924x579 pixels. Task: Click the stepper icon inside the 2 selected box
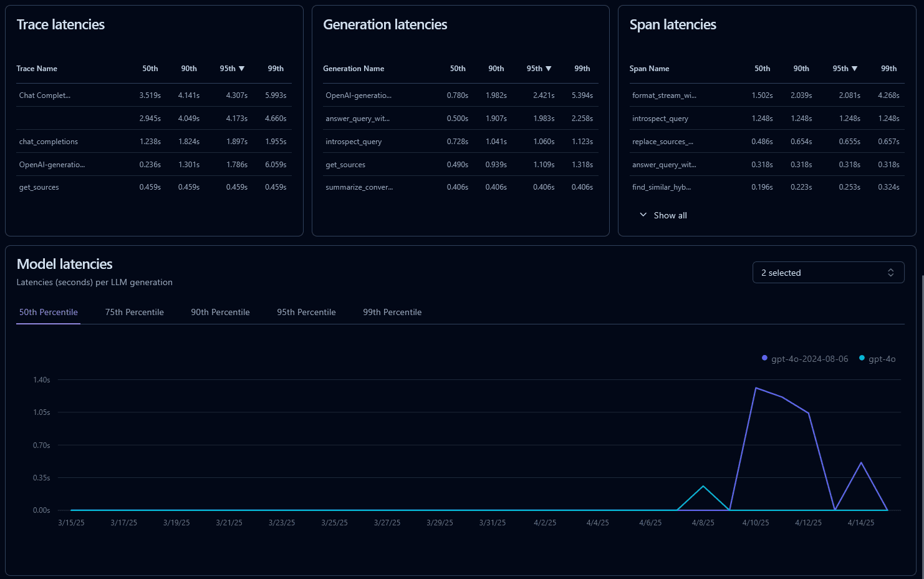click(x=892, y=272)
